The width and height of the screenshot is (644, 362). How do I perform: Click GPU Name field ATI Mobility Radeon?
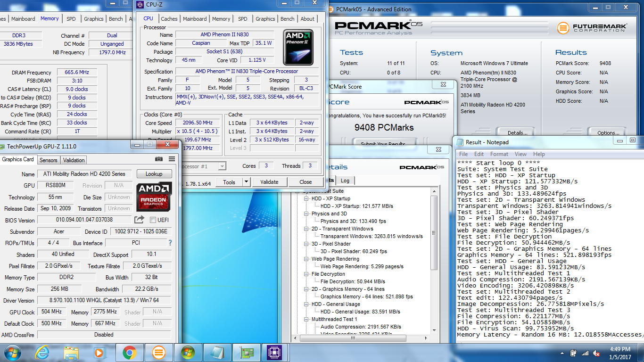pos(84,174)
